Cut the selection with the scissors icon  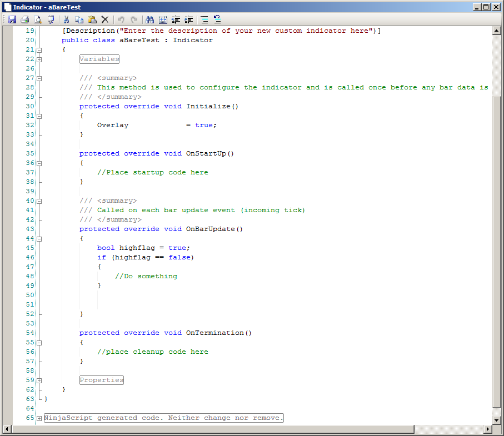point(67,19)
